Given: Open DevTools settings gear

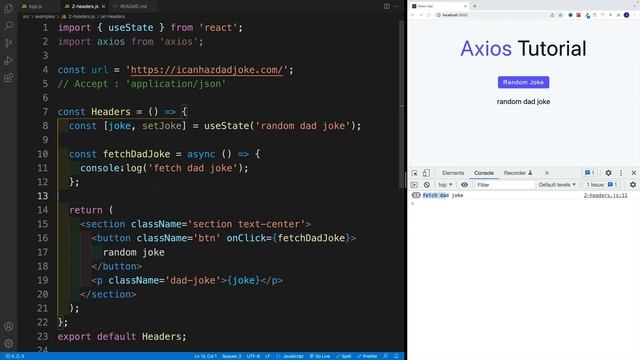Looking at the screenshot, I should click(608, 173).
